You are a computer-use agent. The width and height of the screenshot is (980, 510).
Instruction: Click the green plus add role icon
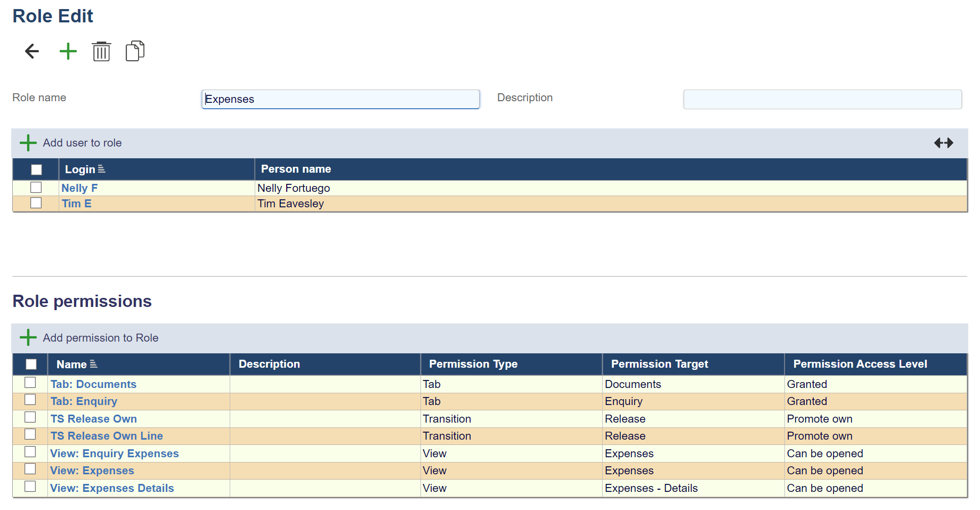click(68, 51)
